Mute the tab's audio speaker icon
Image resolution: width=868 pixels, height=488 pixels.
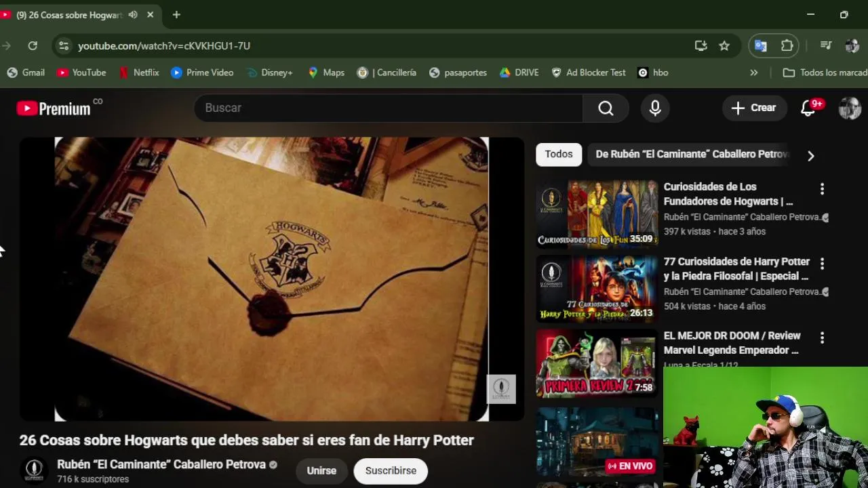133,15
